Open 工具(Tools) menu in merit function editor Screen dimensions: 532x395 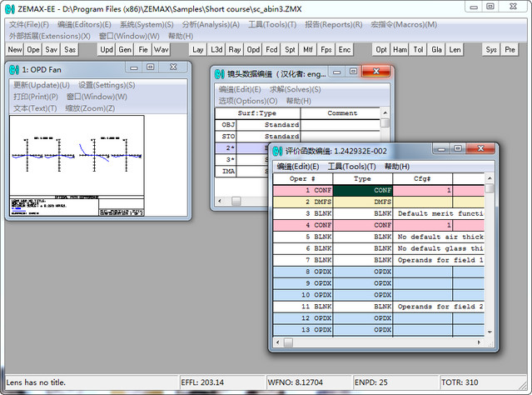coord(352,167)
